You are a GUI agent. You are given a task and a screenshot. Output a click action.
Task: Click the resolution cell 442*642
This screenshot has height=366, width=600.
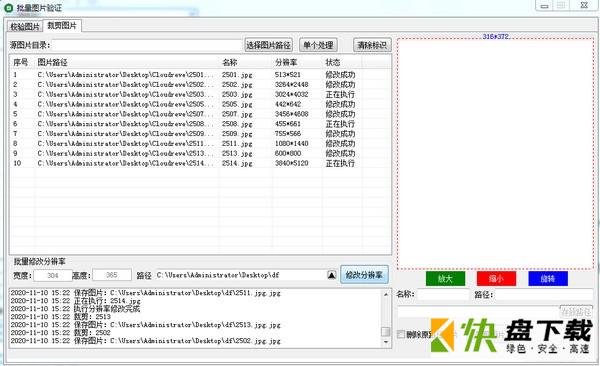288,104
